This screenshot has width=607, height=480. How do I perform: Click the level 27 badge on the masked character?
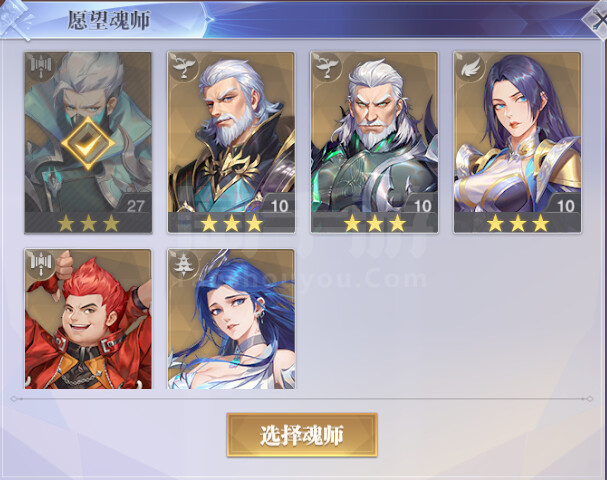(x=135, y=206)
